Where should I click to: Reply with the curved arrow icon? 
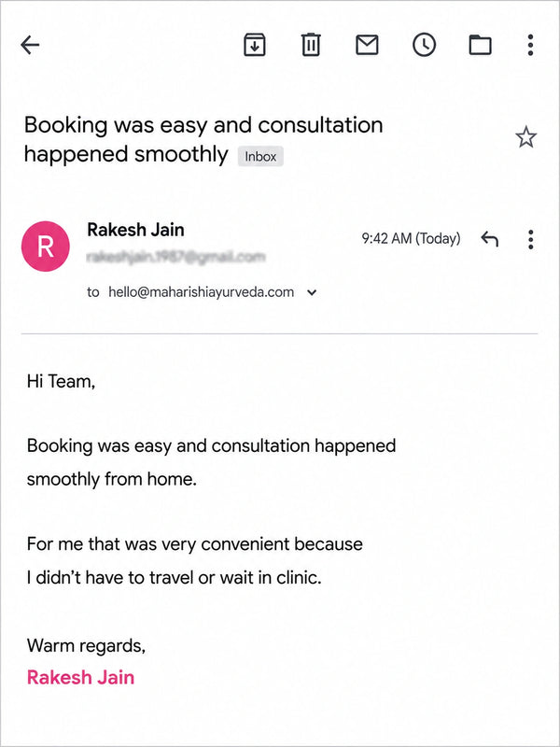[489, 238]
